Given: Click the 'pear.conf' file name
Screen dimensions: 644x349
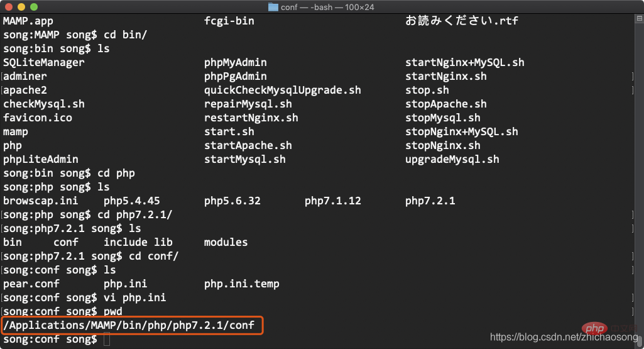Looking at the screenshot, I should click(x=31, y=284).
